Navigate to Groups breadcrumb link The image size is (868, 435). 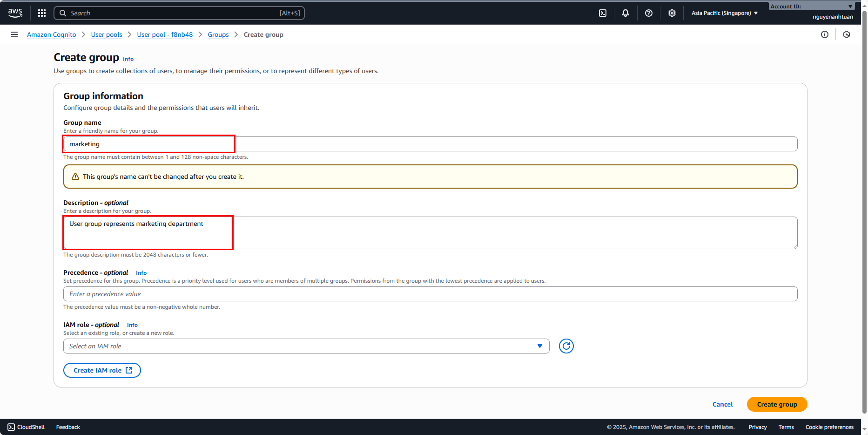[x=218, y=34]
